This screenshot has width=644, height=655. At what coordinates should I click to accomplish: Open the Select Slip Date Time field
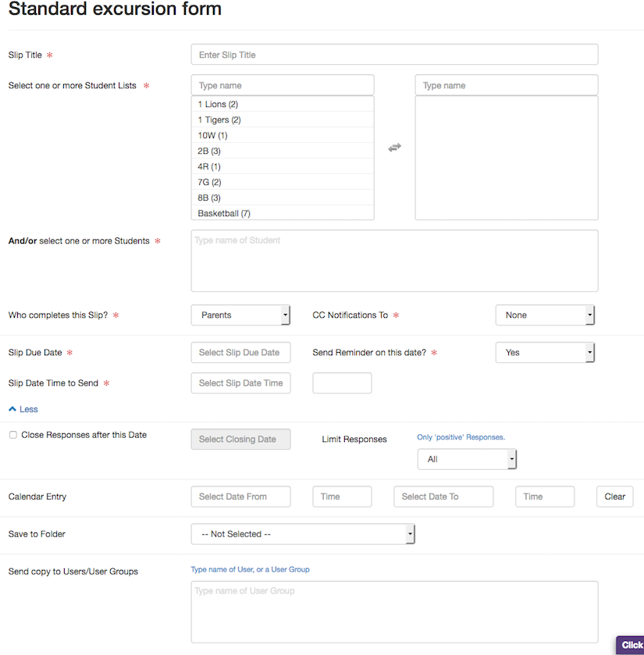(241, 383)
